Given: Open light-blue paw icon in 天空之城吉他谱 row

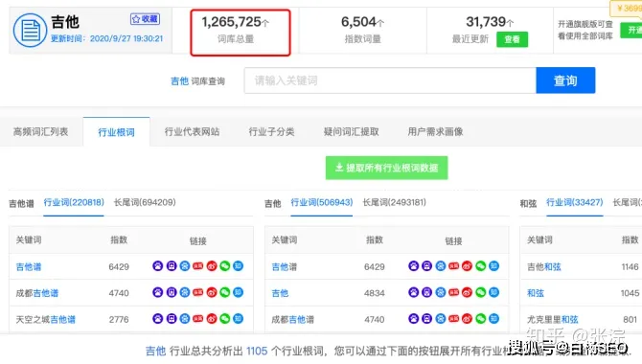Looking at the screenshot, I should [x=185, y=319].
